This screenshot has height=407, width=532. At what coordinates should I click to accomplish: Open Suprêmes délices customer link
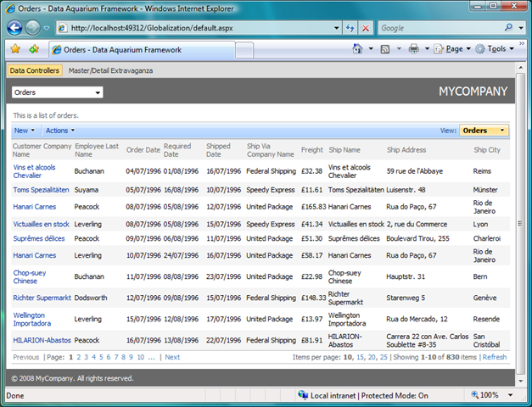pos(39,238)
